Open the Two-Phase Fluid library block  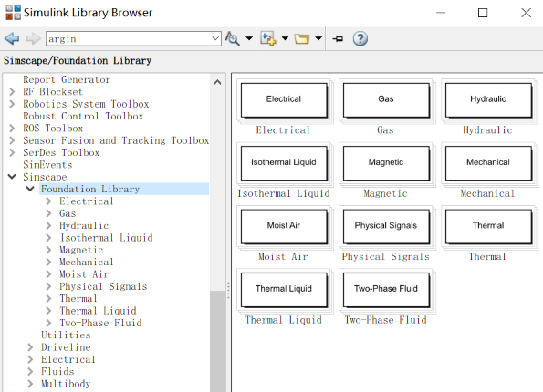point(386,290)
